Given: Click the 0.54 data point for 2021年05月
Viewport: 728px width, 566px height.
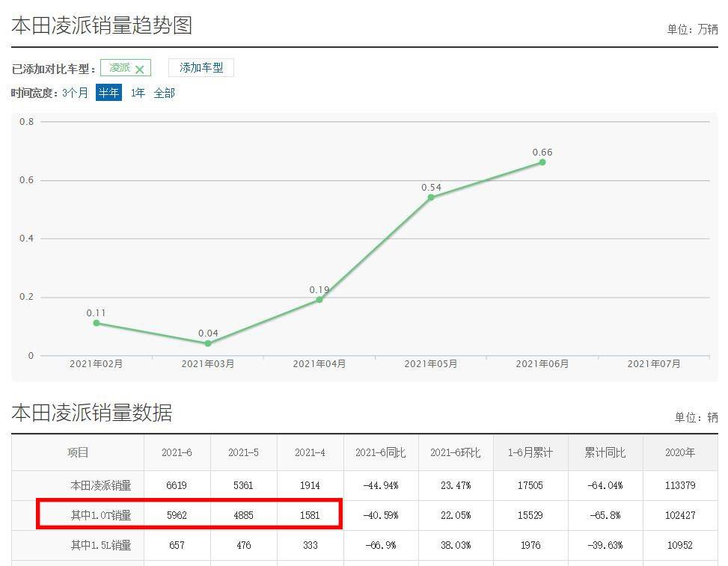Looking at the screenshot, I should pos(431,197).
